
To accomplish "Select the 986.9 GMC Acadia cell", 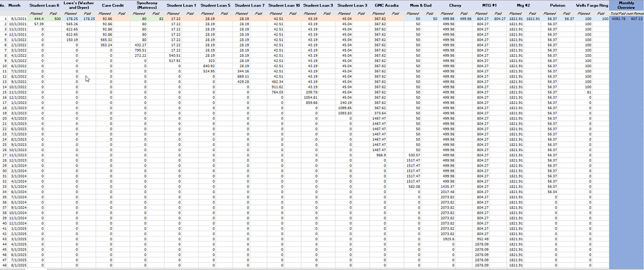I will click(378, 155).
